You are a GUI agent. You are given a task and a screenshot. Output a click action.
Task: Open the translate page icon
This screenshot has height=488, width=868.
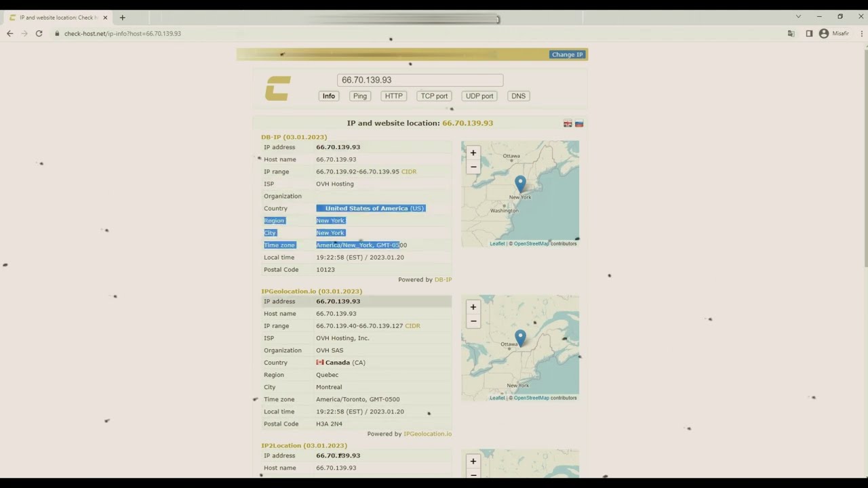point(791,33)
